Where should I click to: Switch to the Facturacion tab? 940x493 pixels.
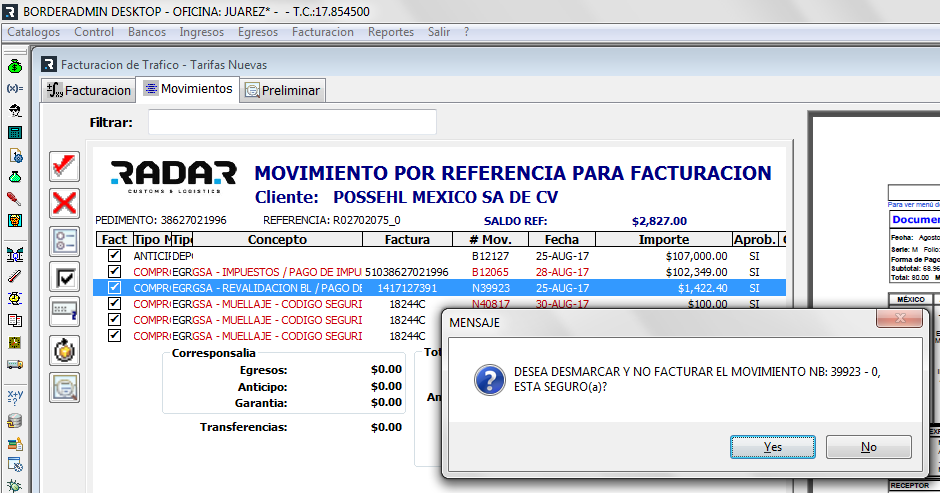tap(89, 90)
